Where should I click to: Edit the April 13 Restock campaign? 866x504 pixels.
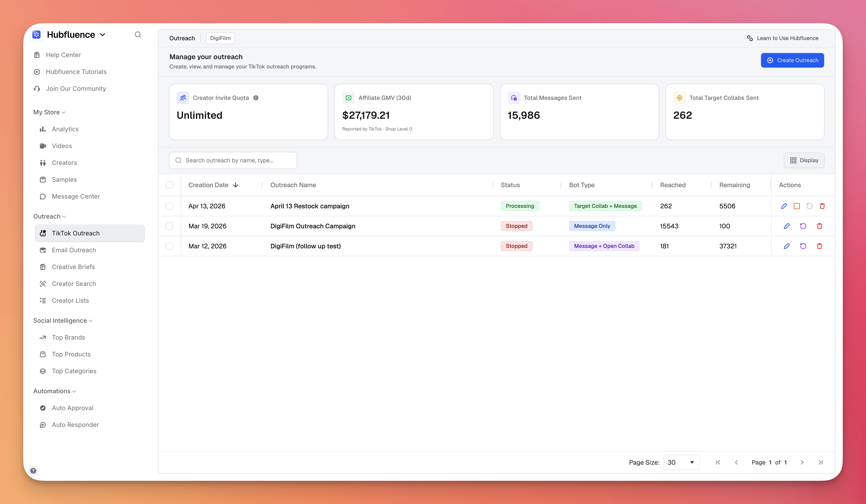[784, 206]
